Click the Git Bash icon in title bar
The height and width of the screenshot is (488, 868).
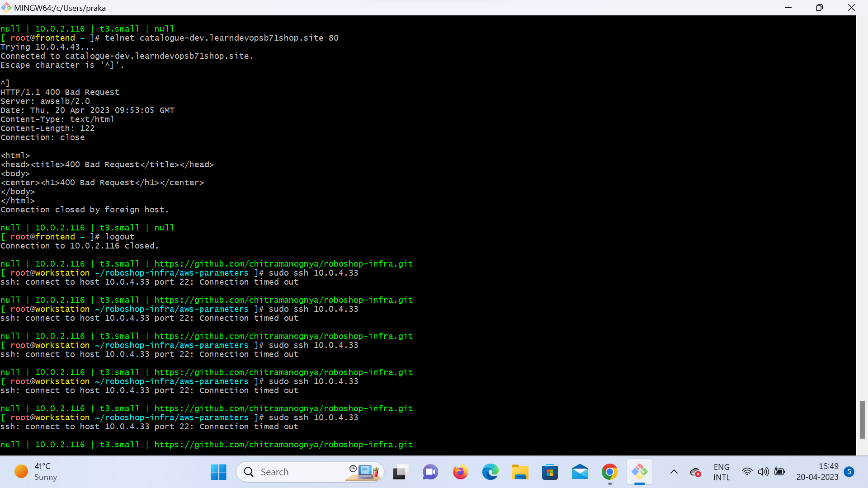[x=6, y=8]
